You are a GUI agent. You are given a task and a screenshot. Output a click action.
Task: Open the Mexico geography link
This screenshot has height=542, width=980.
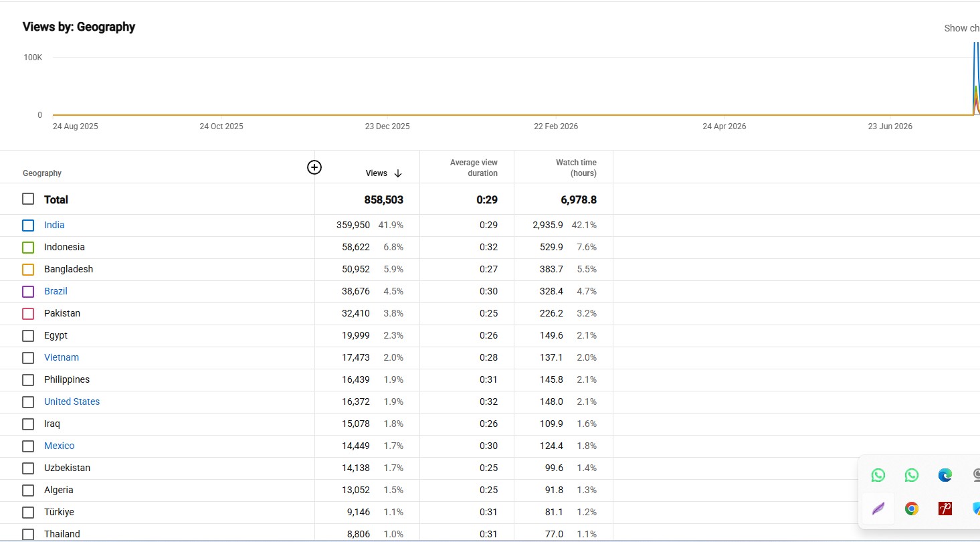pyautogui.click(x=60, y=446)
